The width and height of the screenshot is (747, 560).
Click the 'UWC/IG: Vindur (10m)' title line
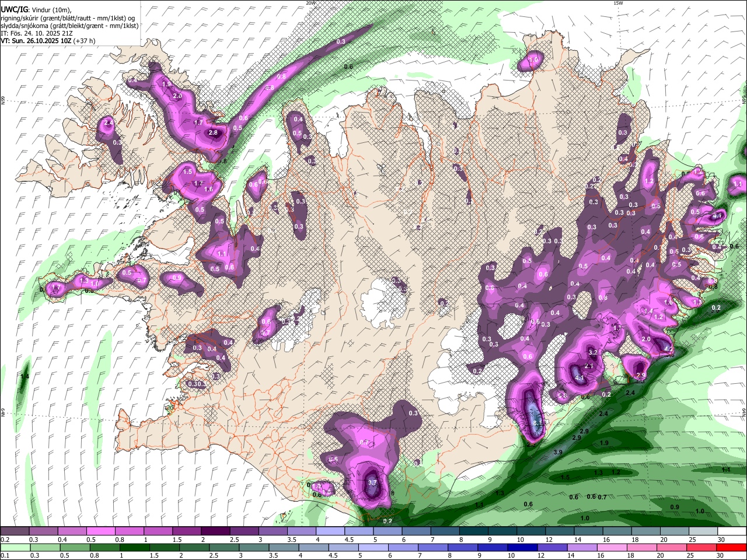pos(36,10)
